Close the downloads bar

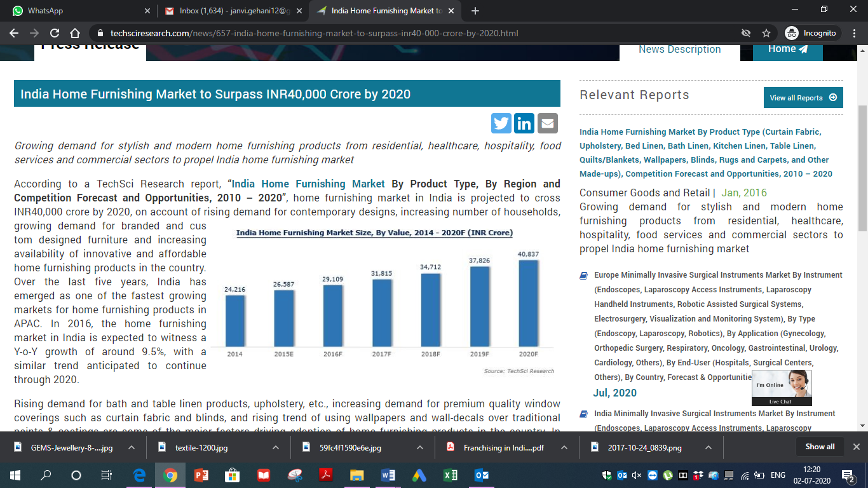tap(856, 447)
